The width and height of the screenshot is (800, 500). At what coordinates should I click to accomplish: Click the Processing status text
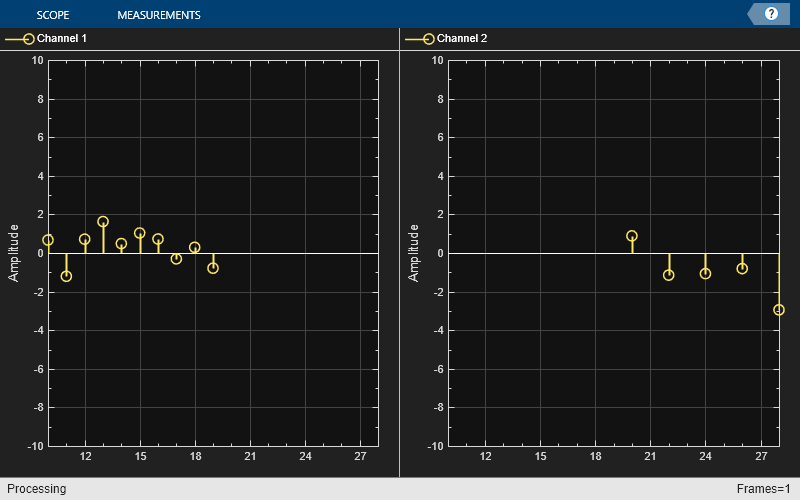[x=33, y=489]
